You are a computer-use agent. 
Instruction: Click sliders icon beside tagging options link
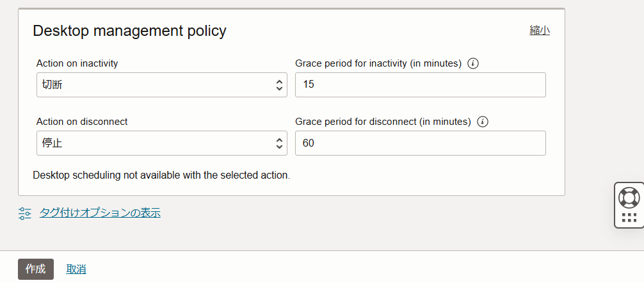(25, 213)
